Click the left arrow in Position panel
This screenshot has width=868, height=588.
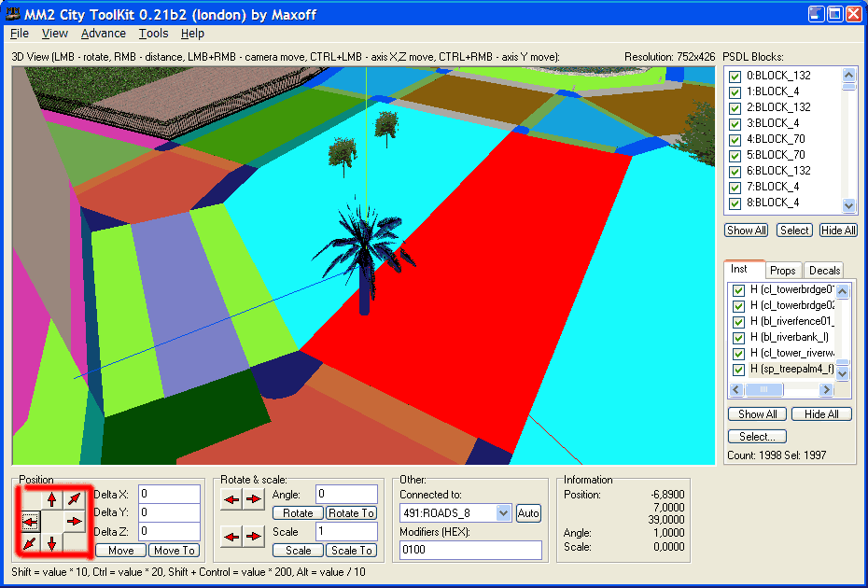[30, 521]
